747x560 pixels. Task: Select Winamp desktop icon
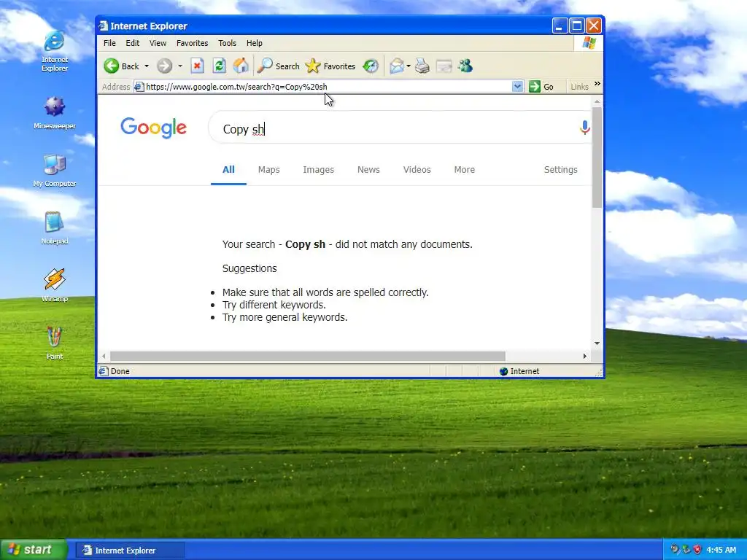pos(54,286)
